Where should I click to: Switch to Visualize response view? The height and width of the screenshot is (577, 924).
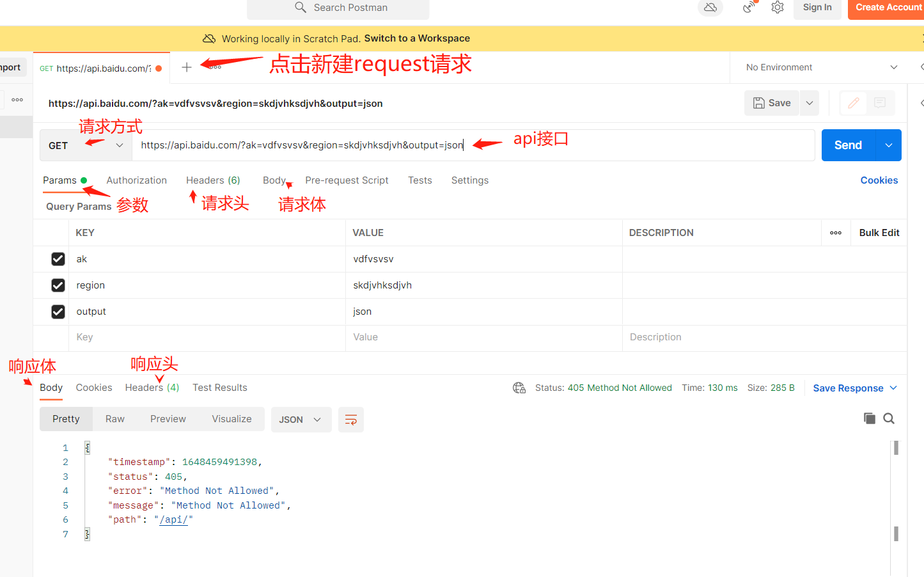(x=231, y=419)
